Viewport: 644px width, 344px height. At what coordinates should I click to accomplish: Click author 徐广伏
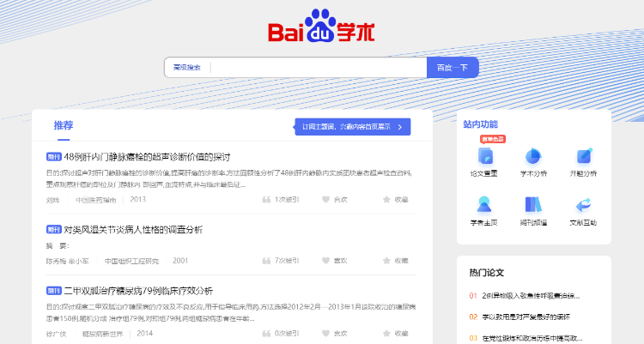pyautogui.click(x=57, y=334)
